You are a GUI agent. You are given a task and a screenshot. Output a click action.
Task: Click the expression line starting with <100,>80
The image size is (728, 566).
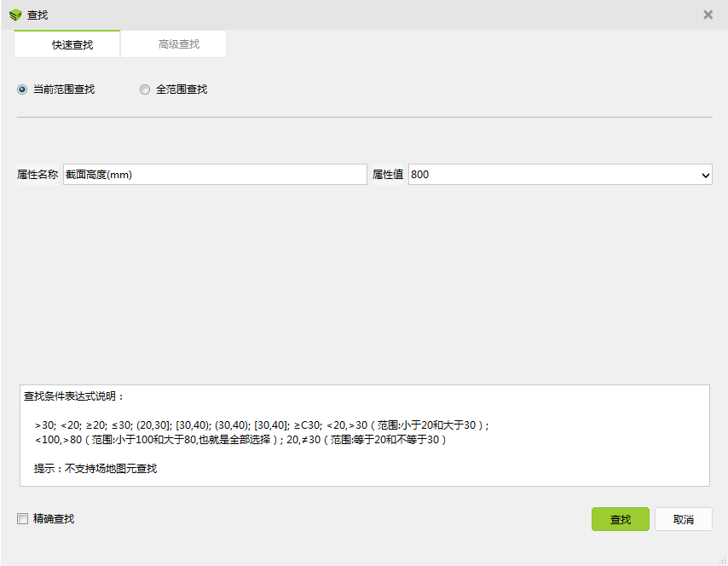[240, 439]
